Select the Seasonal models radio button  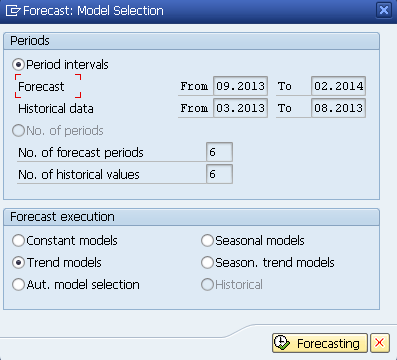click(x=207, y=240)
